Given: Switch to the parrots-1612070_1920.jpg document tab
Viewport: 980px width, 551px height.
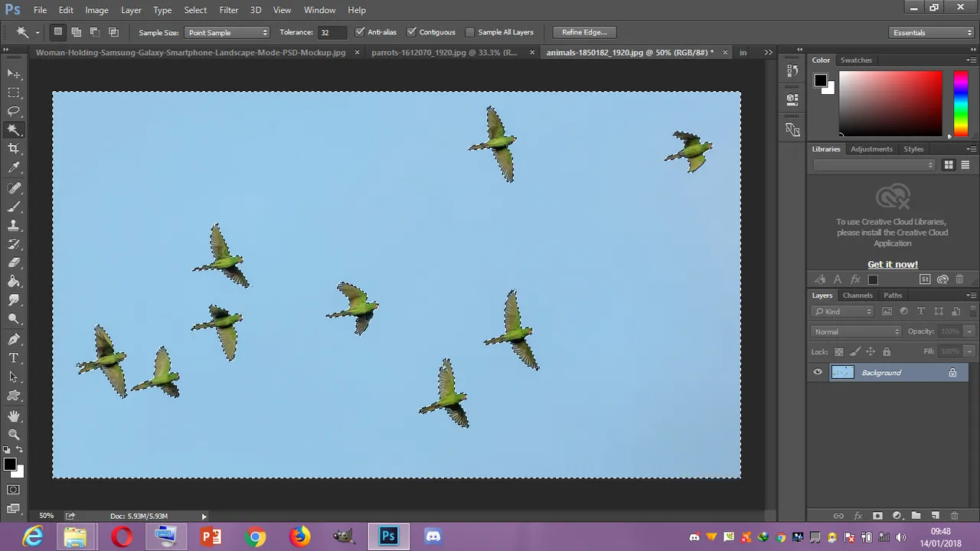Looking at the screenshot, I should point(444,53).
